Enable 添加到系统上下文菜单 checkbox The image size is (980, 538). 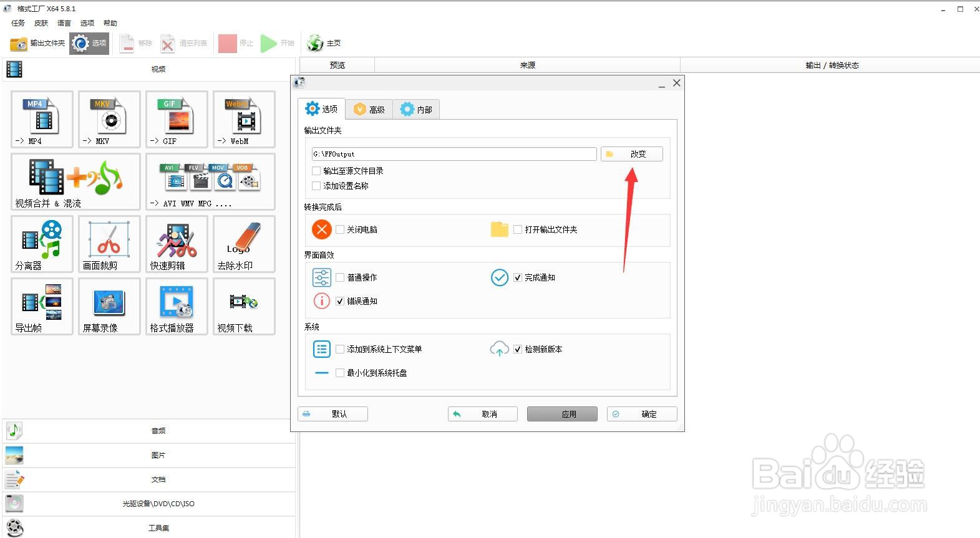(x=340, y=349)
